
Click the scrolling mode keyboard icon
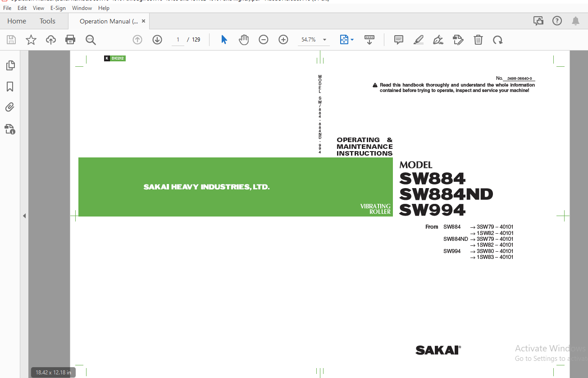click(x=369, y=40)
